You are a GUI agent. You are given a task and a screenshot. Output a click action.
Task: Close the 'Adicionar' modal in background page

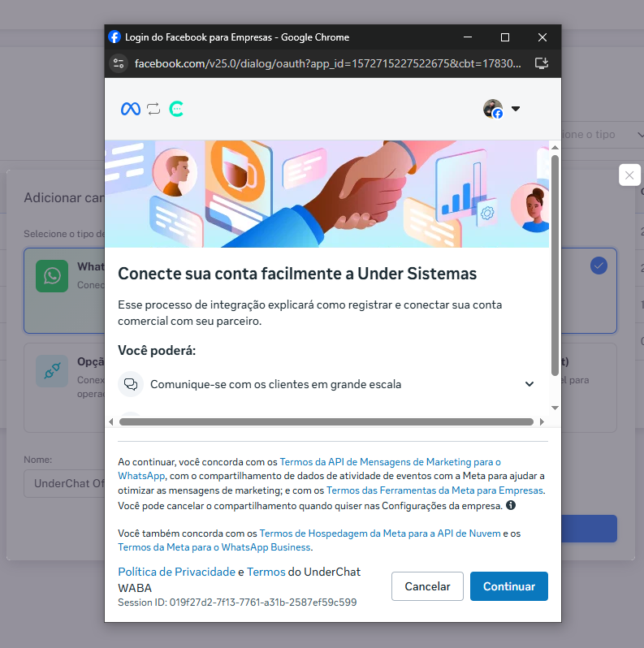click(629, 175)
